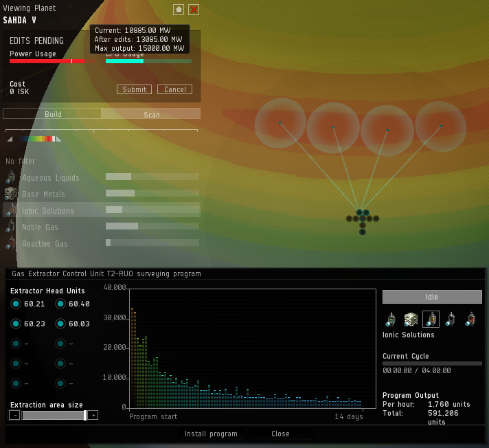Click the Extraction area size slider

point(54,415)
